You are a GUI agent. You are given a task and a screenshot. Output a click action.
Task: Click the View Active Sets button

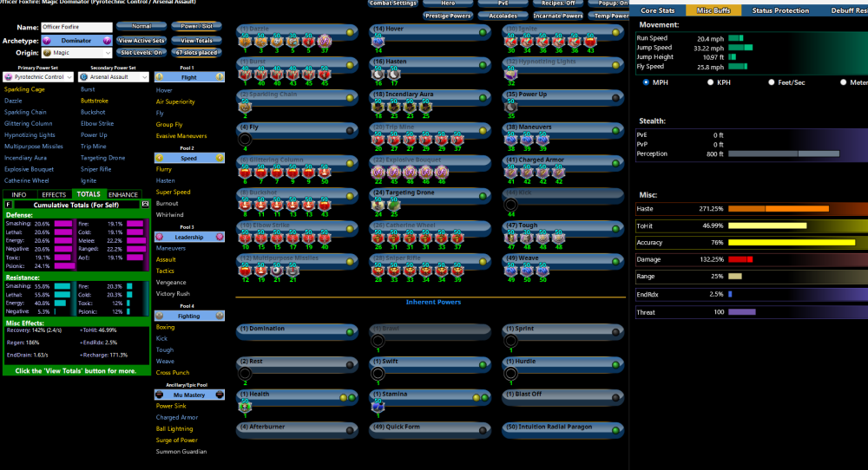pos(141,40)
